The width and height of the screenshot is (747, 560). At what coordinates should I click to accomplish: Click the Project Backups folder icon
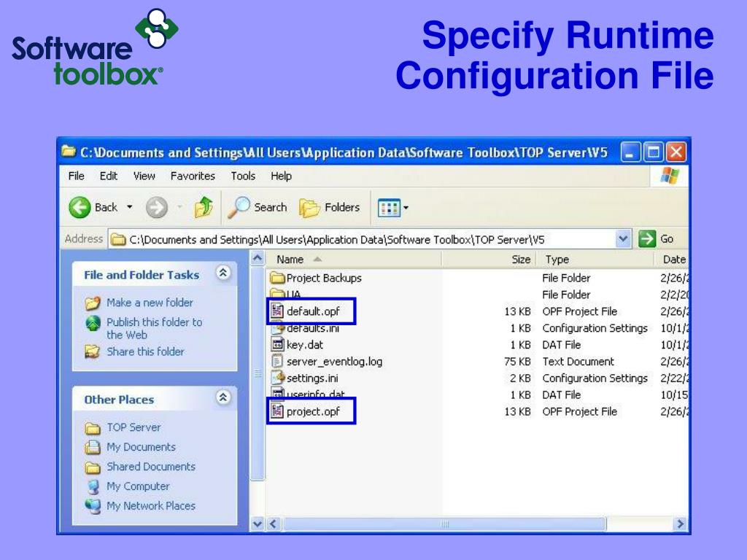[277, 278]
